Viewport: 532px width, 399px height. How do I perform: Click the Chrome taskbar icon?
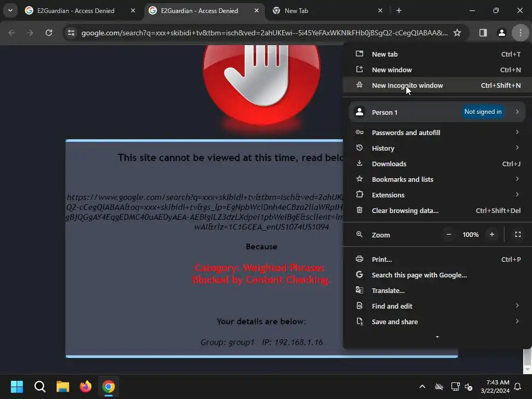109,387
